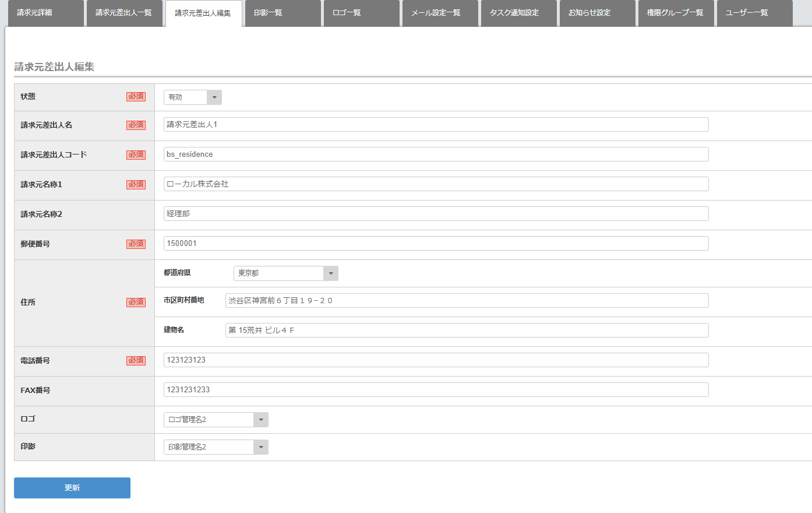This screenshot has height=513, width=812.
Task: Open the お知らせ設定 tab
Action: tap(597, 13)
